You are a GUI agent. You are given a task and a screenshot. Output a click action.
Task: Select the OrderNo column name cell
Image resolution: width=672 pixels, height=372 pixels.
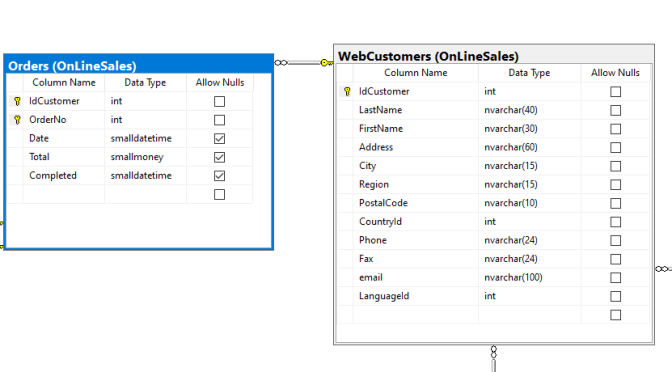(x=64, y=120)
